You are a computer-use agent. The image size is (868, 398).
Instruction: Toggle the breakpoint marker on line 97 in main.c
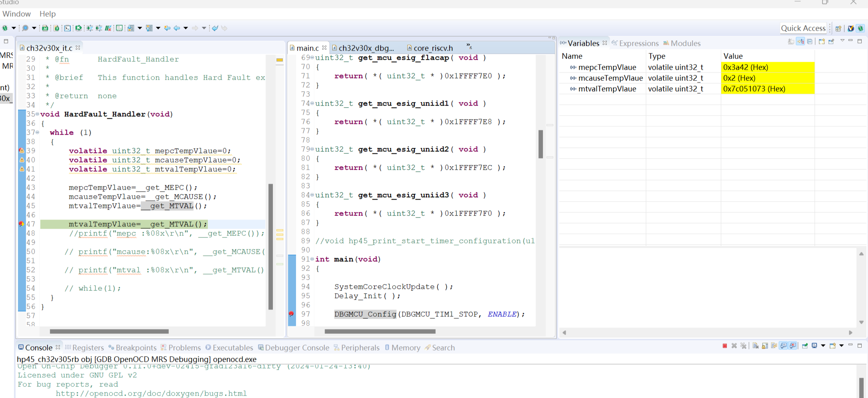point(292,314)
